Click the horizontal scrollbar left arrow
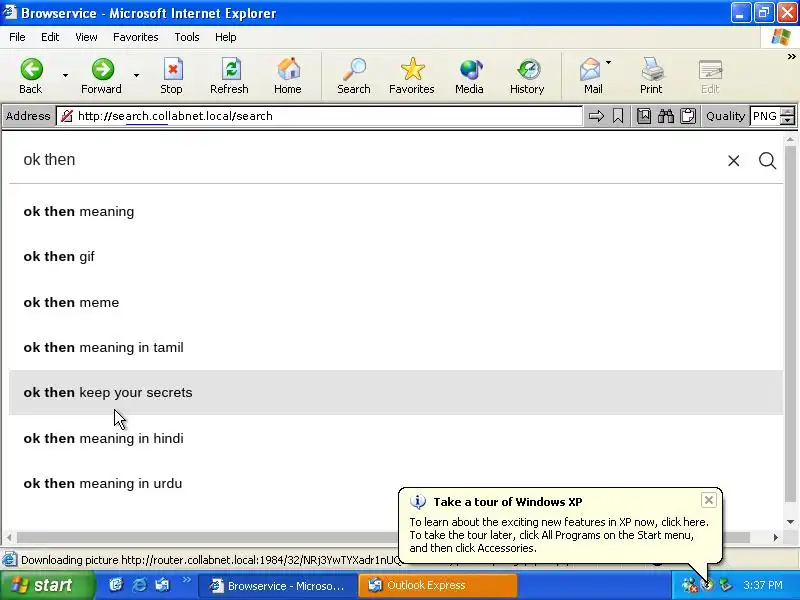Image resolution: width=800 pixels, height=600 pixels. tap(9, 537)
